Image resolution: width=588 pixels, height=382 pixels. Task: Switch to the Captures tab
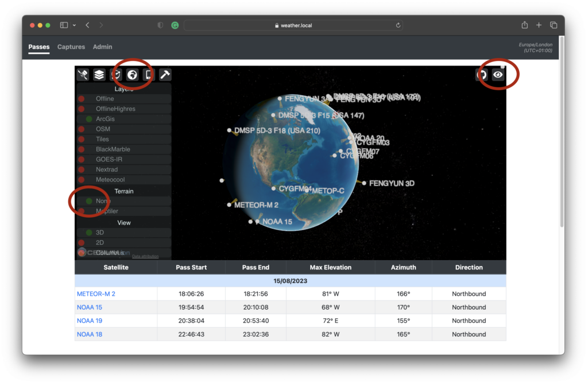71,47
